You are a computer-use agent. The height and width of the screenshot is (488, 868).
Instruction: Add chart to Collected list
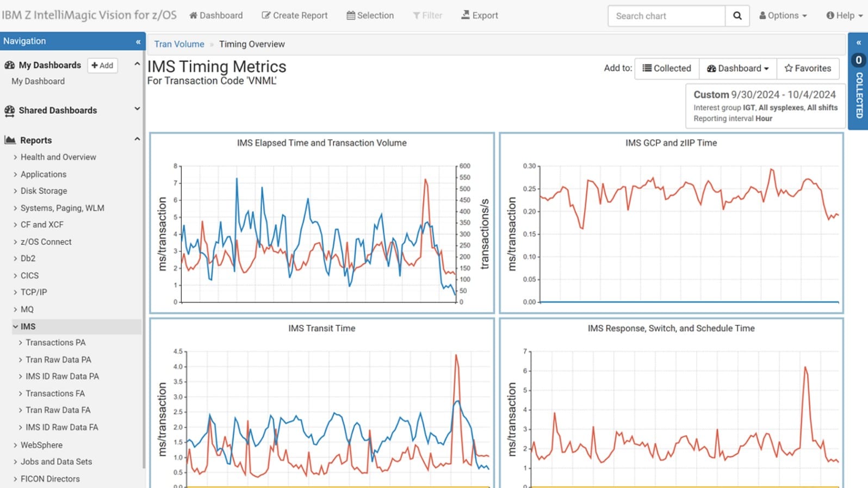click(x=667, y=69)
